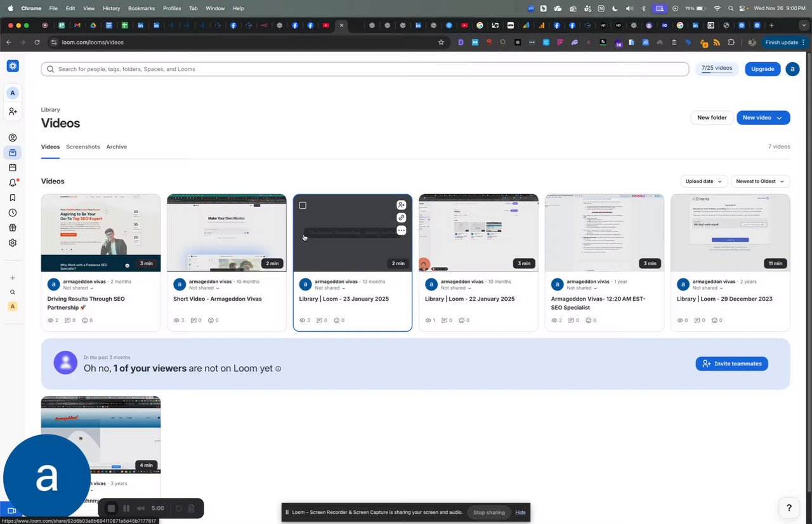The height and width of the screenshot is (524, 812).
Task: Open the notifications bell icon
Action: coord(13,183)
